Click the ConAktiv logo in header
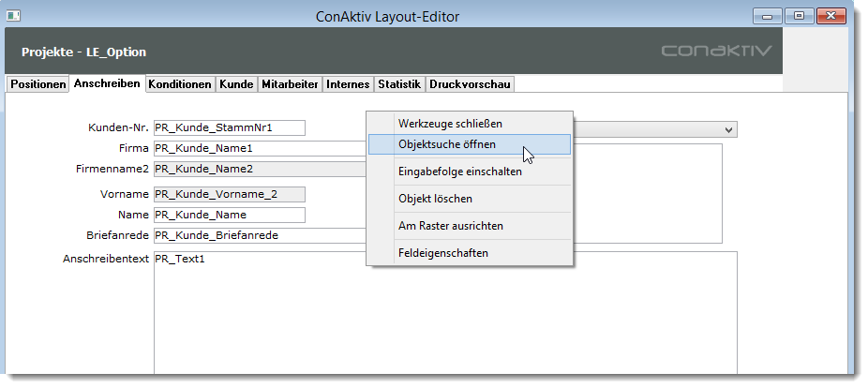Image resolution: width=868 pixels, height=388 pixels. click(716, 52)
